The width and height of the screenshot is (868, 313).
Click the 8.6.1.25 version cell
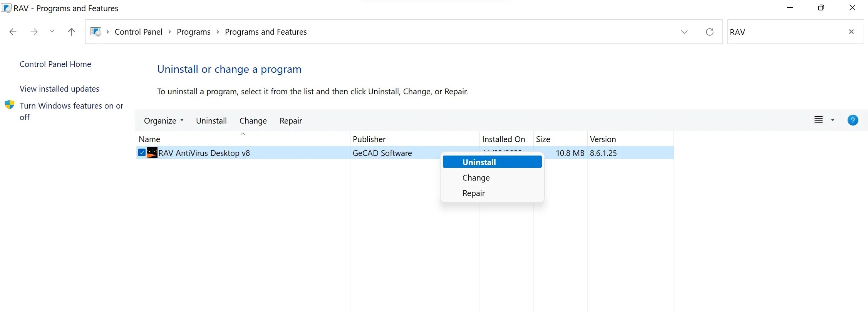(603, 153)
